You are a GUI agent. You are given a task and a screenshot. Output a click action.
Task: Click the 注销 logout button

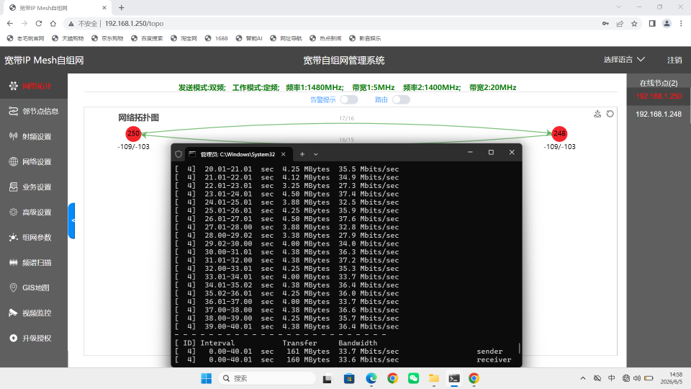[674, 60]
